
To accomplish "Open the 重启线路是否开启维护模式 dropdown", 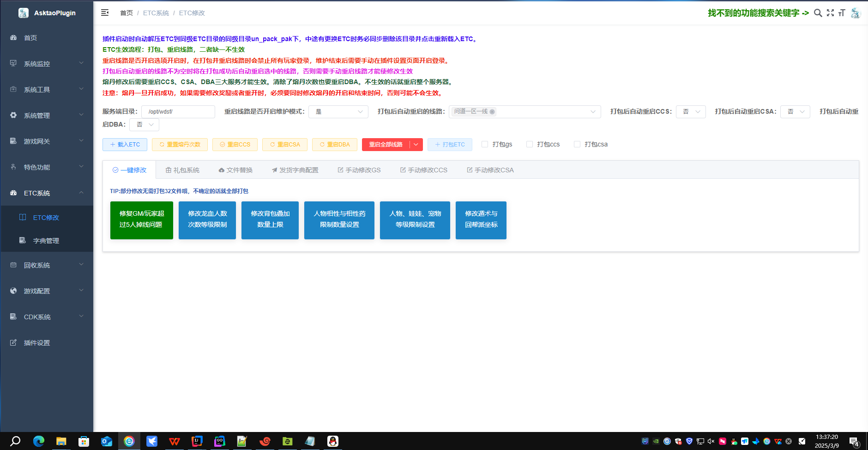I will [338, 112].
